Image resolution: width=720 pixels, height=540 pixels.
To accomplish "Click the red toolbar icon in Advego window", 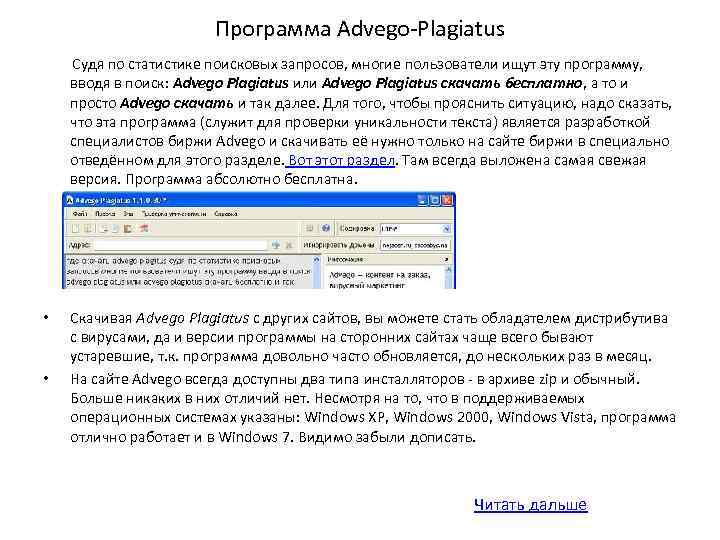I will (x=144, y=228).
